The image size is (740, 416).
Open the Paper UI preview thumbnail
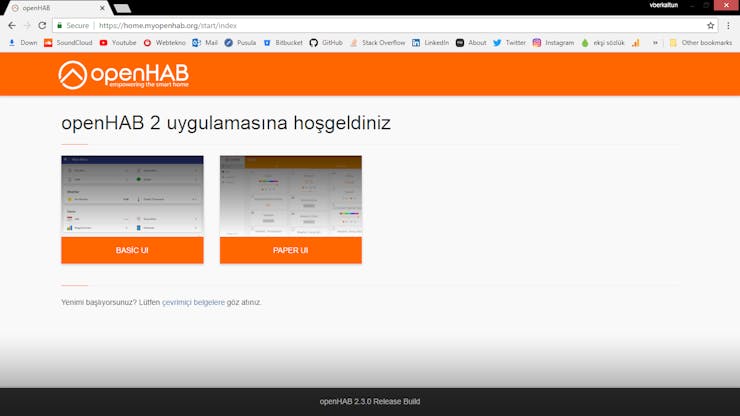pos(291,196)
